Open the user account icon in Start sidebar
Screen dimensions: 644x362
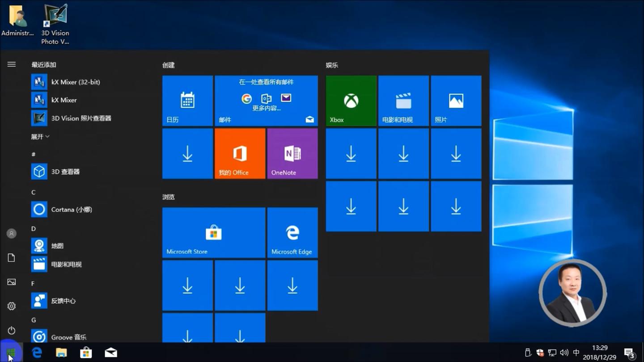click(12, 233)
